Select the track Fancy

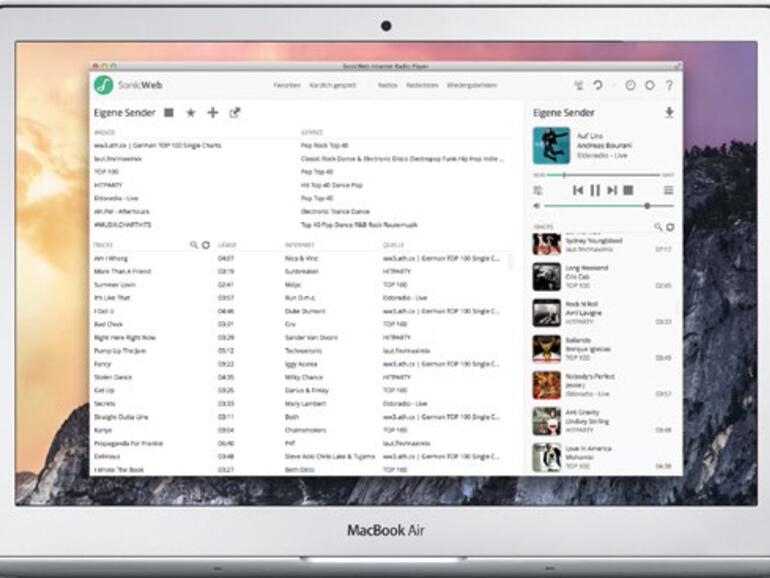(x=103, y=364)
